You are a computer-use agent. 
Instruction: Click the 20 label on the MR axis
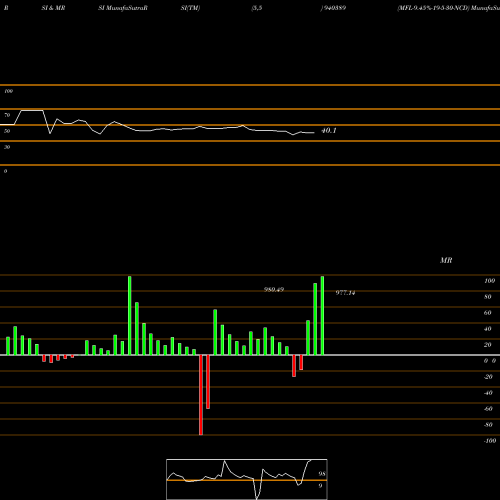488,345
